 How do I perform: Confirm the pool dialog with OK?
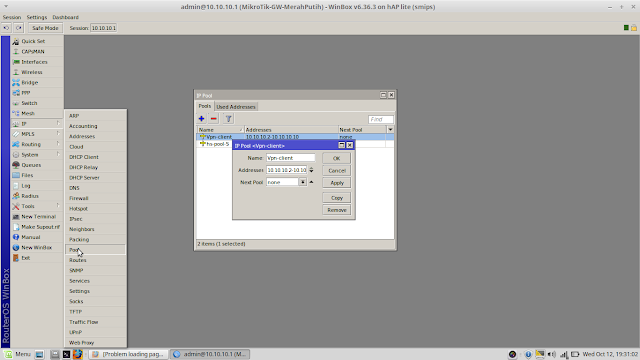click(336, 158)
